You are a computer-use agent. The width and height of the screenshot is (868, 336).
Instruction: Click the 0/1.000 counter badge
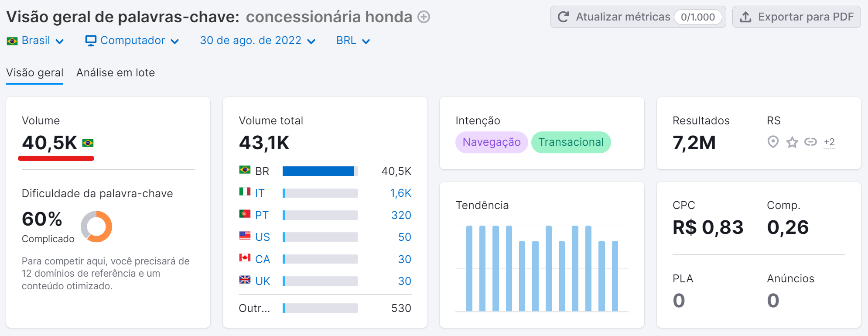click(x=698, y=17)
